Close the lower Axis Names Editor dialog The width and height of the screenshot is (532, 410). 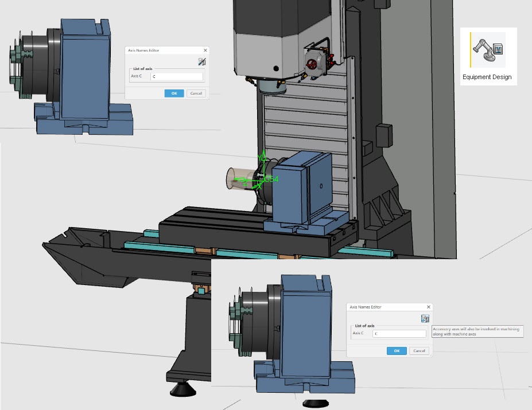coord(429,307)
